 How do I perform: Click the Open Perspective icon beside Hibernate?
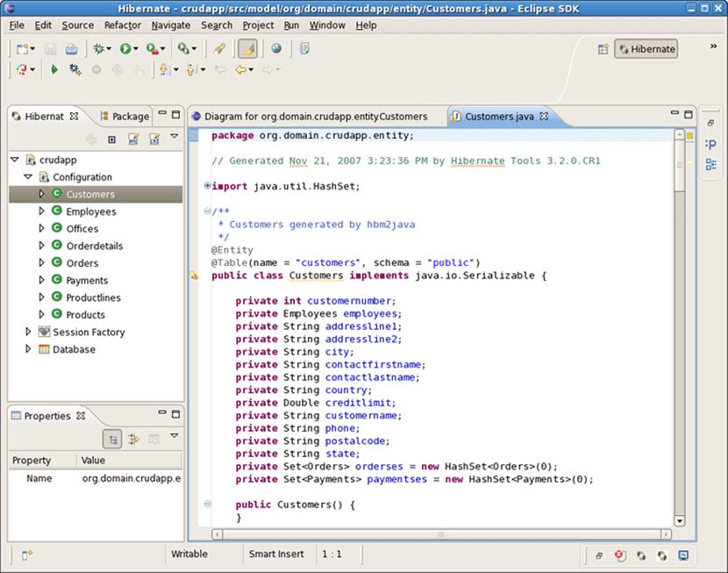(603, 49)
